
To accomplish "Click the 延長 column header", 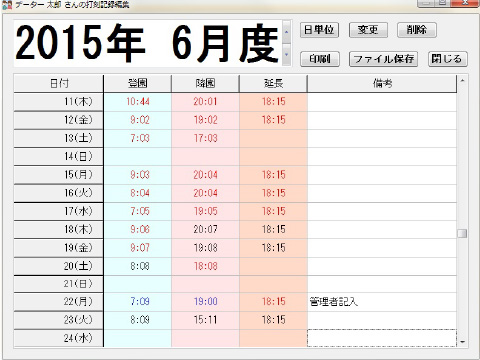I will coord(273,83).
